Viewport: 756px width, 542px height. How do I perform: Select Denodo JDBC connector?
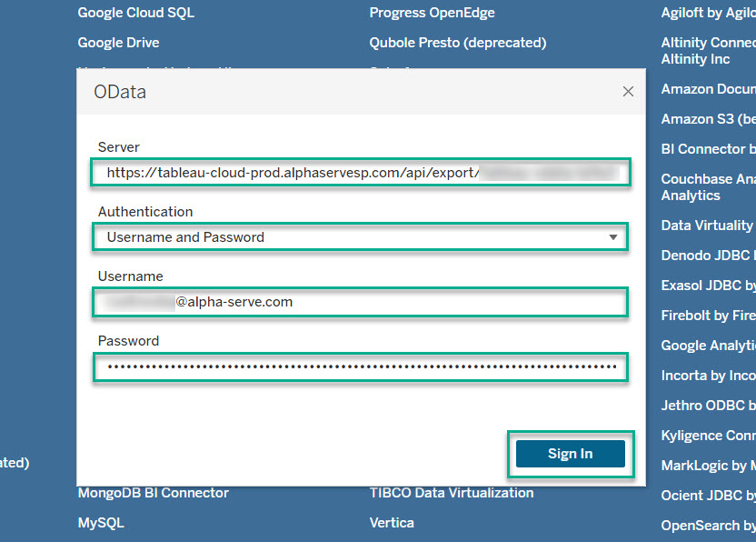[x=708, y=256]
